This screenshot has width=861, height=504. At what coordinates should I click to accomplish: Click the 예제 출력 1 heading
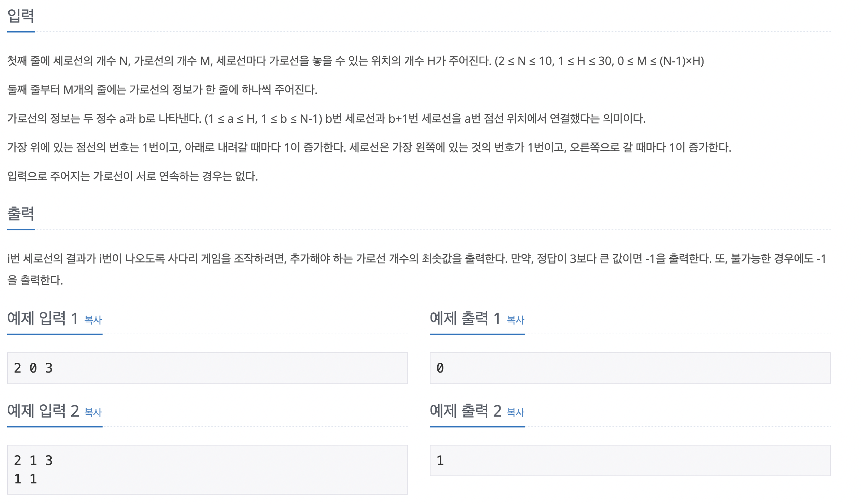click(465, 318)
